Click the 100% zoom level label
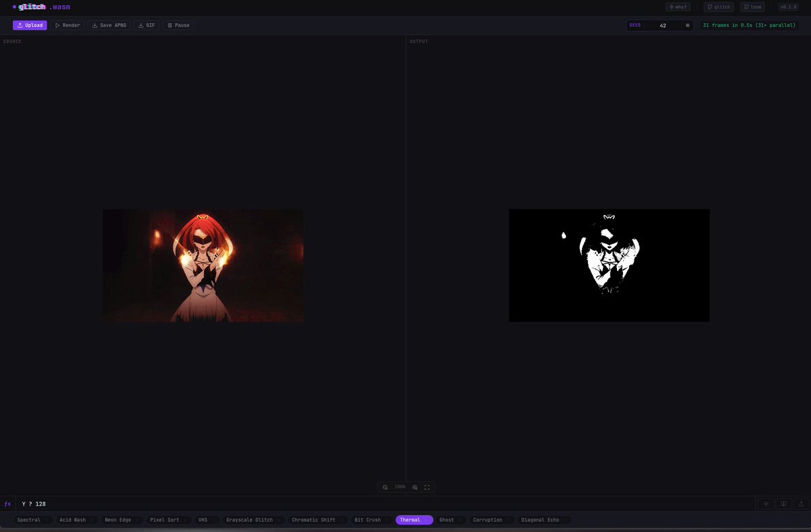 coord(400,487)
